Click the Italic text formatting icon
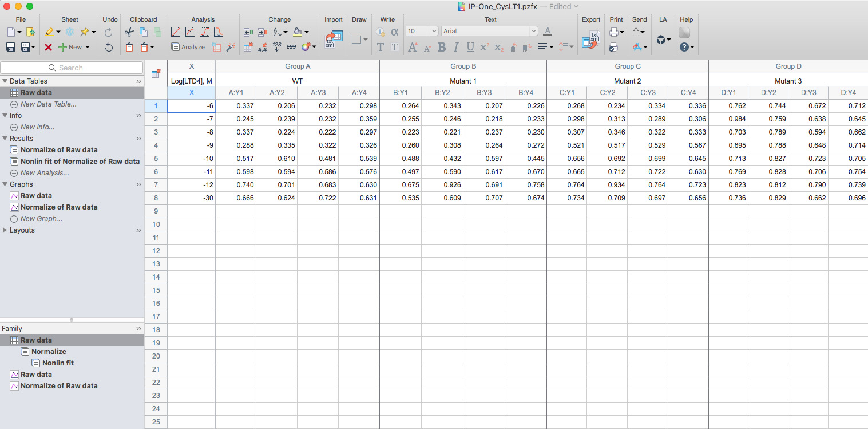This screenshot has height=429, width=868. point(456,47)
